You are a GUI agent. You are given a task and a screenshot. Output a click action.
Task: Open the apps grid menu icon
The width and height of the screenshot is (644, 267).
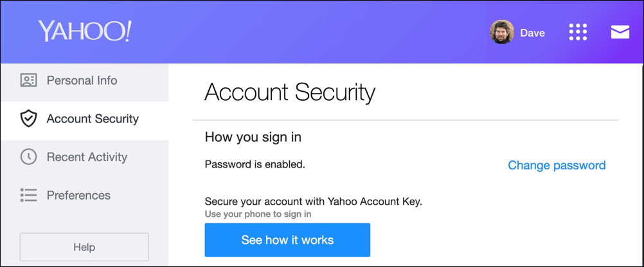578,32
